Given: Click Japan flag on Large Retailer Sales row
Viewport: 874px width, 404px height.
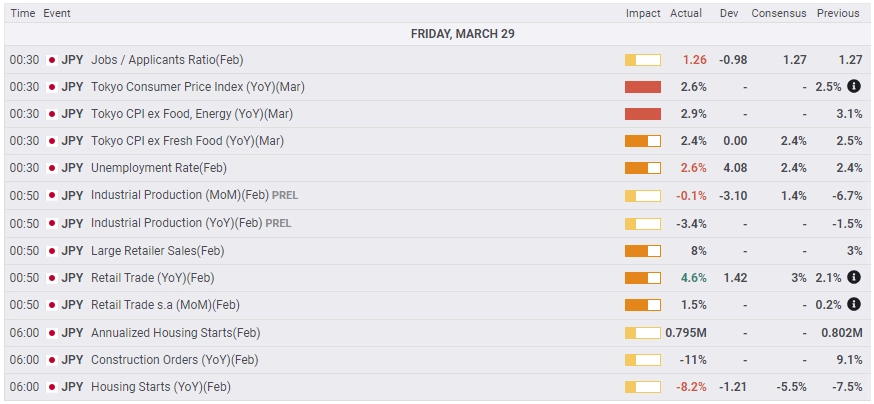Looking at the screenshot, I should (52, 251).
